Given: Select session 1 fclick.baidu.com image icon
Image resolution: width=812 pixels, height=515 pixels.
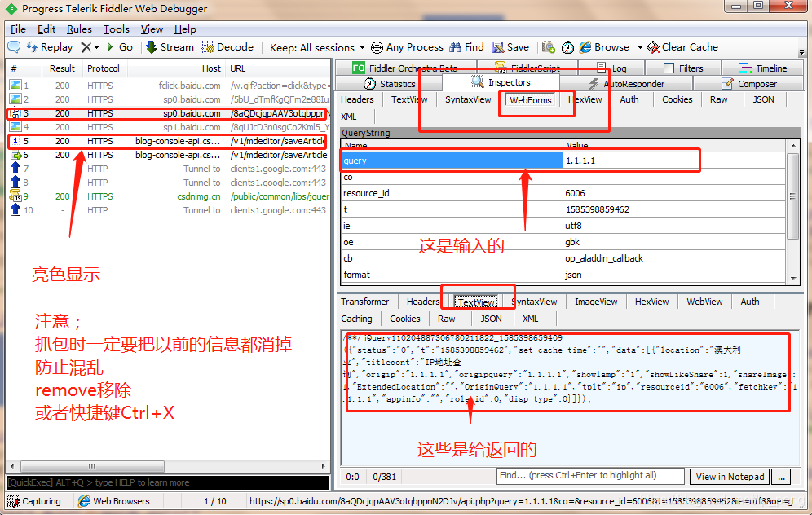Looking at the screenshot, I should (x=15, y=86).
